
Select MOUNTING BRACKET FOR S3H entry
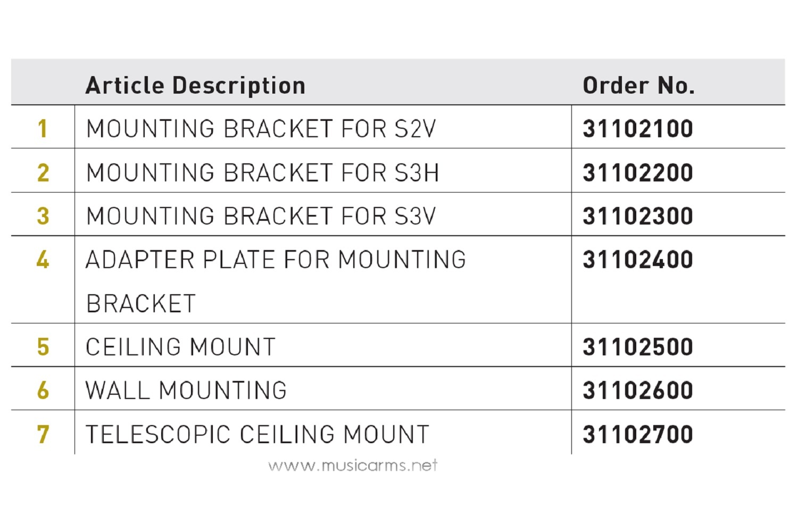[x=262, y=173]
